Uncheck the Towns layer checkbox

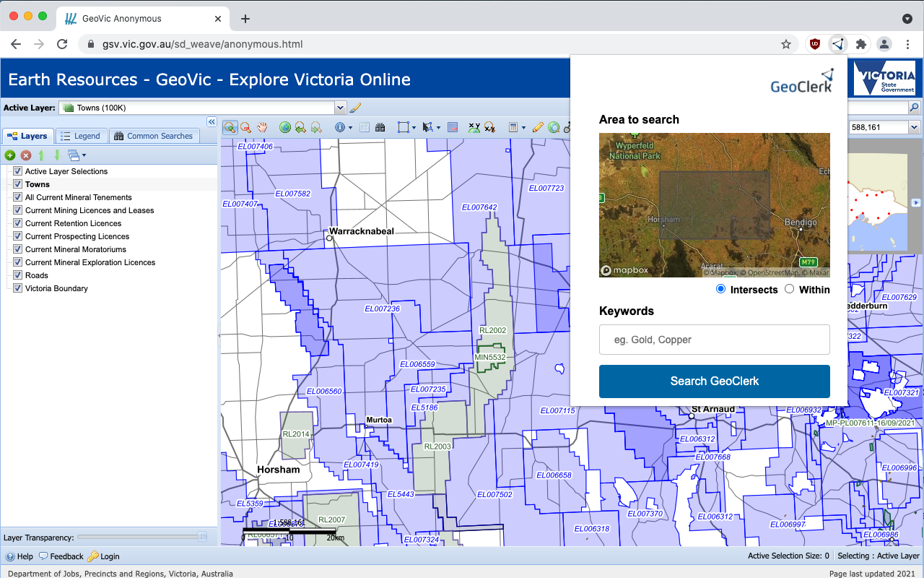pyautogui.click(x=18, y=184)
